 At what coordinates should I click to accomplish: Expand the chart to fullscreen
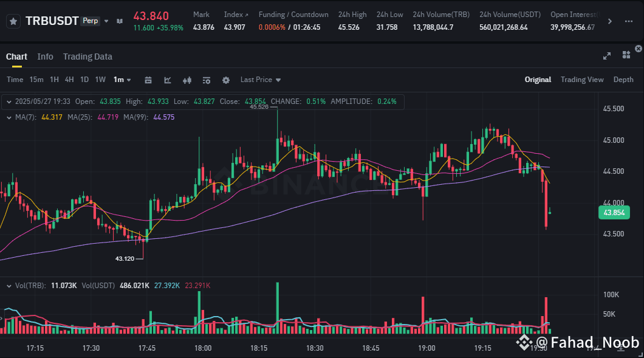pyautogui.click(x=606, y=56)
